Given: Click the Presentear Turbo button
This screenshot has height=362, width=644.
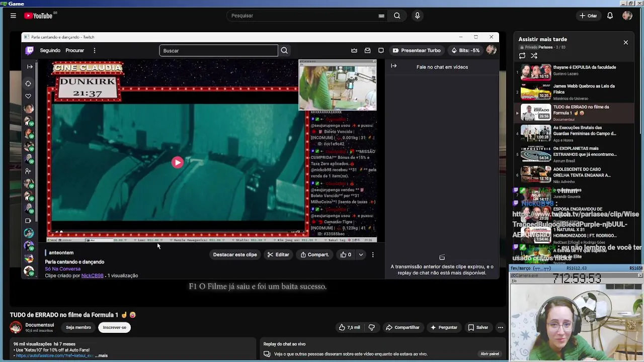Looking at the screenshot, I should click(417, 50).
